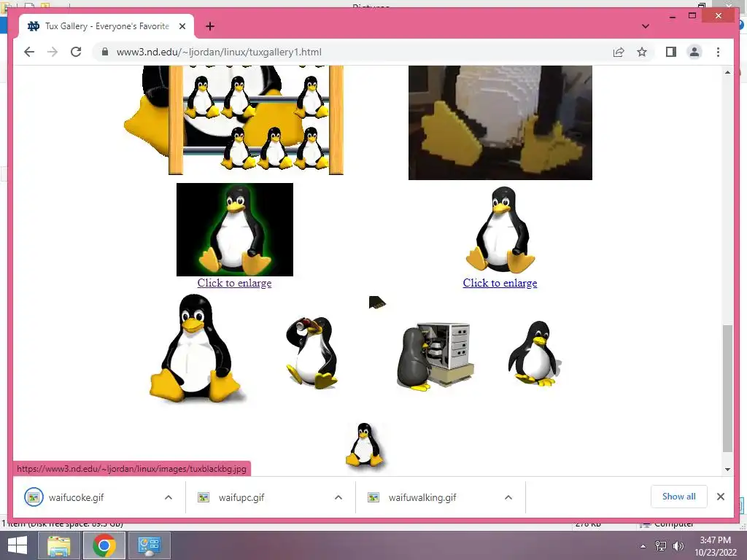Follow left Click to enlarge link

coord(234,283)
